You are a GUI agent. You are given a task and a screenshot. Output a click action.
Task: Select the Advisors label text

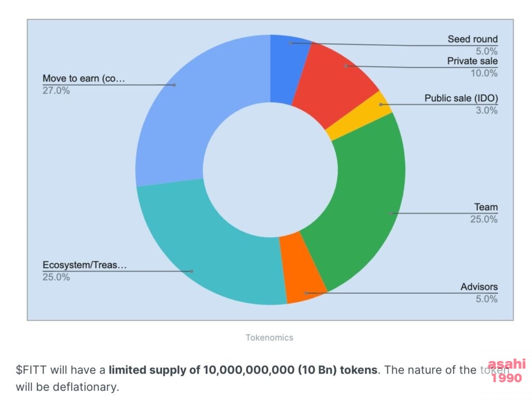pos(478,287)
